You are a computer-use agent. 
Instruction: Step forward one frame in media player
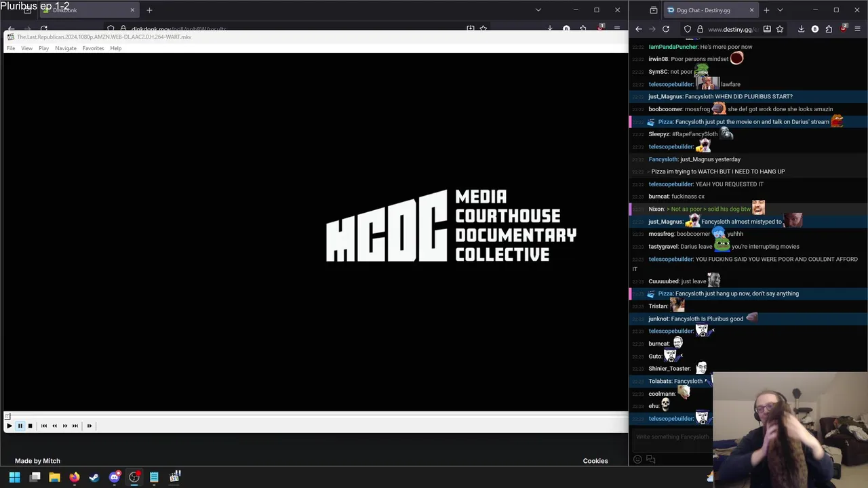(89, 426)
